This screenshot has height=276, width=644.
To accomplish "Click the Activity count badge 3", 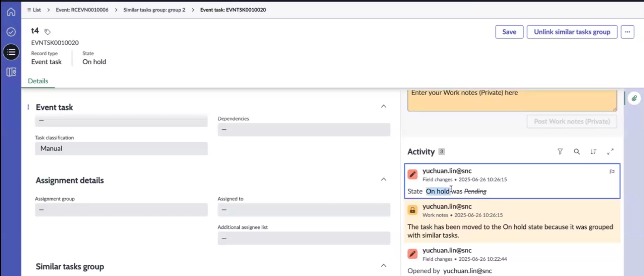I will [x=441, y=151].
